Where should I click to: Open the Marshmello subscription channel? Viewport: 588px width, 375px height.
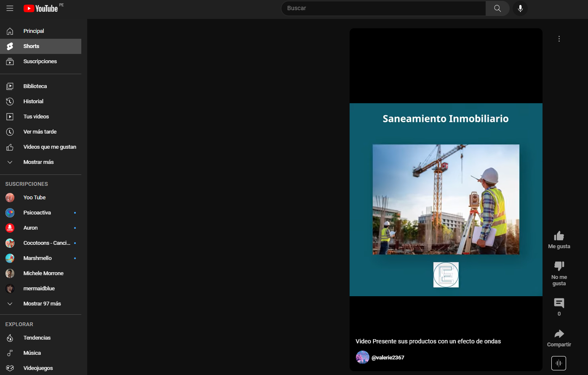(x=37, y=258)
